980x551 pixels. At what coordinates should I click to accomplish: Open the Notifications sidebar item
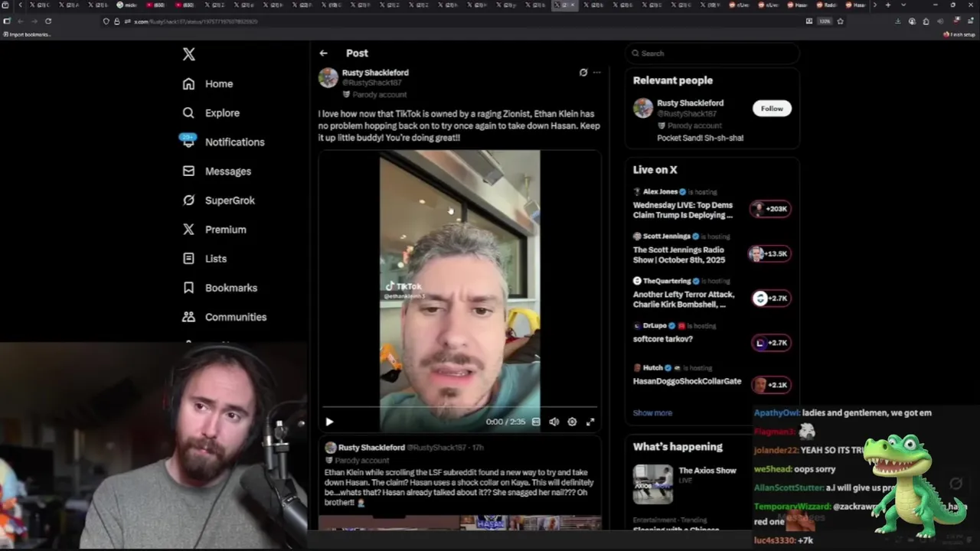(x=223, y=142)
